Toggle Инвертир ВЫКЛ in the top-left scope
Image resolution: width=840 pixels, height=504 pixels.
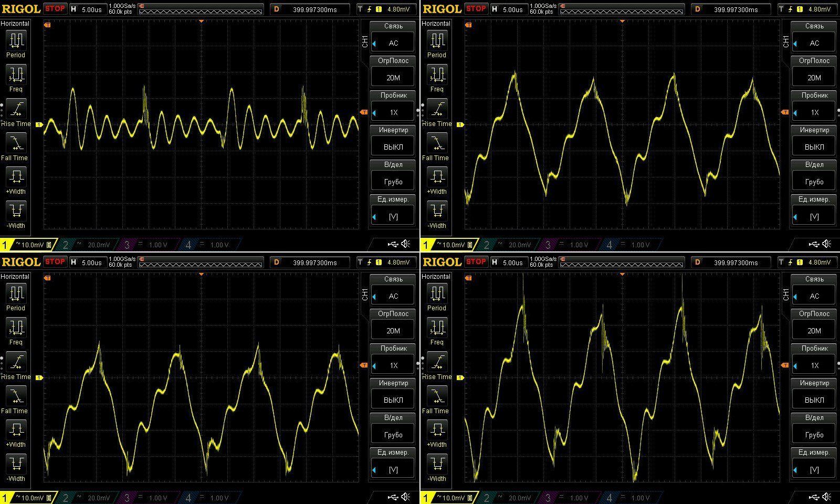tap(393, 147)
